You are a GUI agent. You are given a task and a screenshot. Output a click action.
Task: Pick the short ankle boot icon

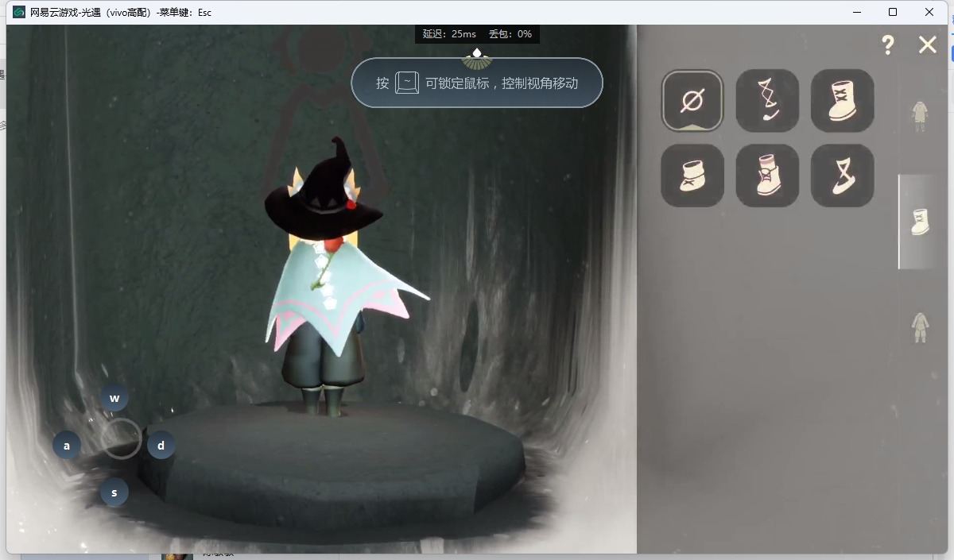(x=692, y=176)
